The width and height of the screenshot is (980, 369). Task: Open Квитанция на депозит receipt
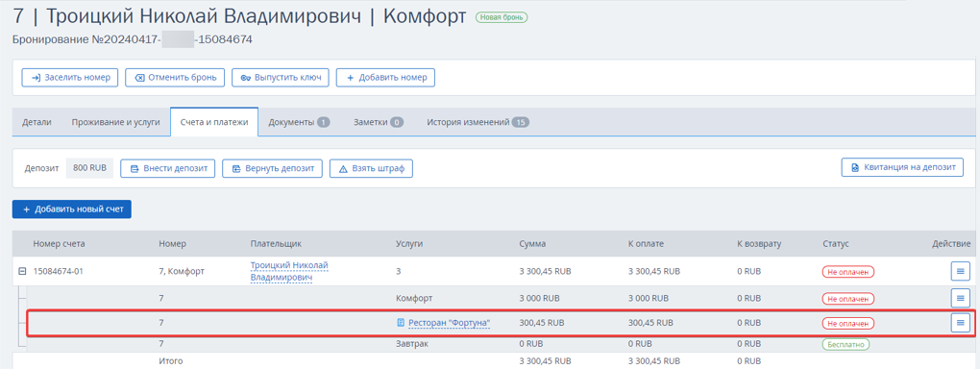(x=902, y=167)
